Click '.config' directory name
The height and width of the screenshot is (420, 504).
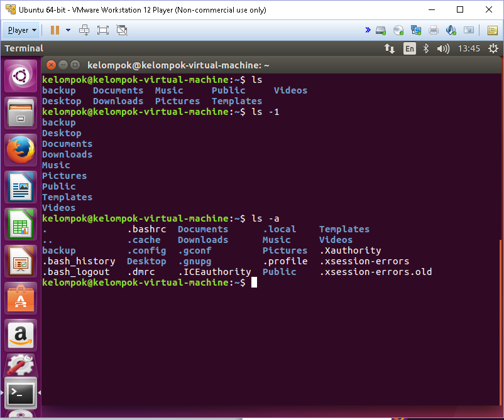click(x=146, y=250)
